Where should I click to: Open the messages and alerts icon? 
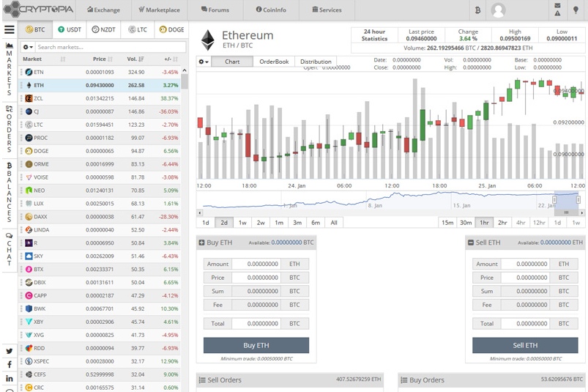[558, 10]
